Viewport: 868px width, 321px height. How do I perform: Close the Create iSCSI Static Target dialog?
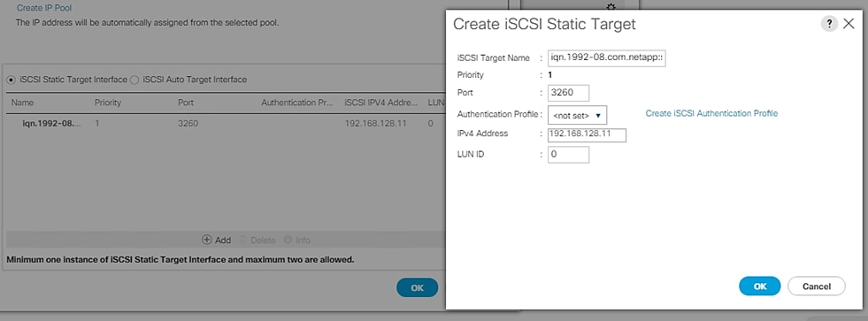tap(848, 25)
